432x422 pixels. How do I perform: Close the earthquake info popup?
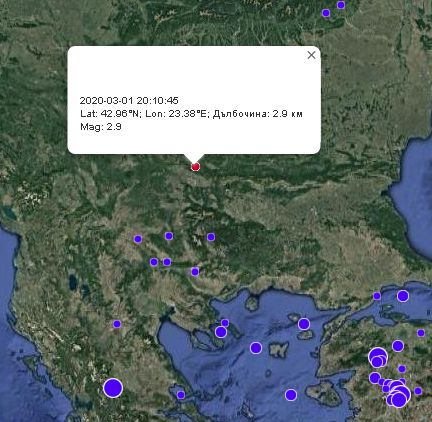311,55
